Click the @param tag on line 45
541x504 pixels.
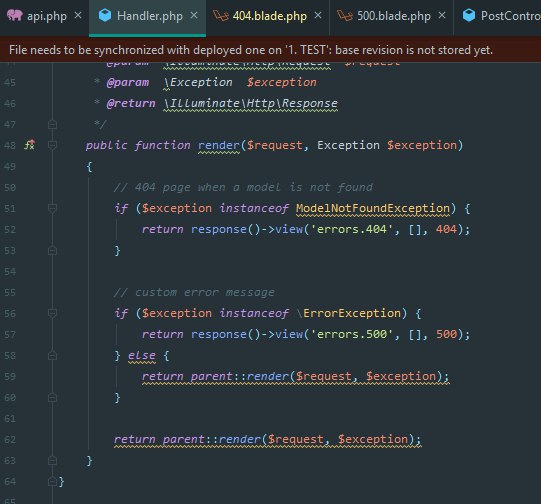[128, 82]
